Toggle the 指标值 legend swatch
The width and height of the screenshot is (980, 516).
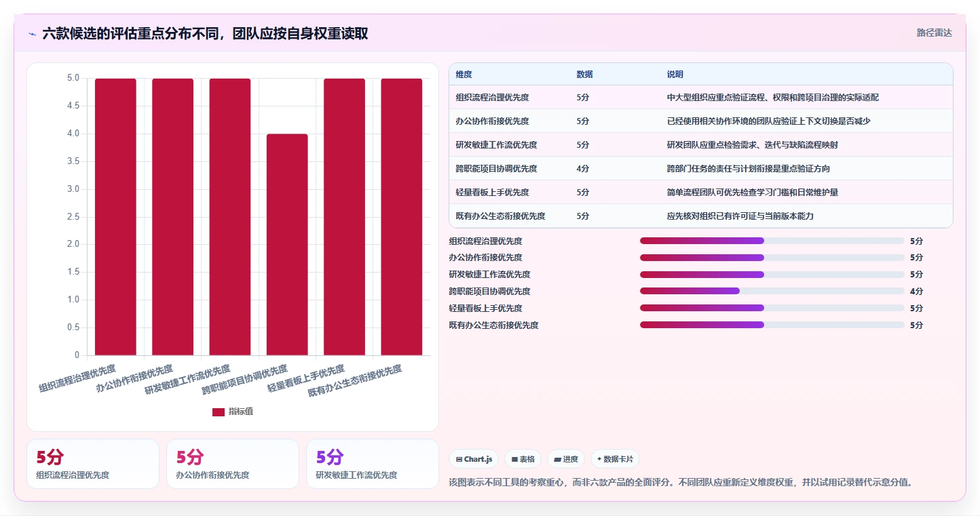click(219, 412)
